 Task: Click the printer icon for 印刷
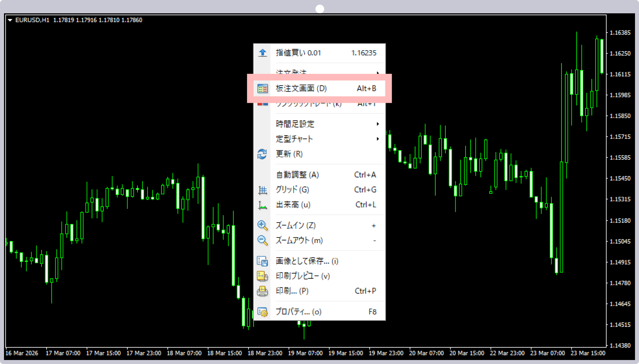[x=262, y=291]
